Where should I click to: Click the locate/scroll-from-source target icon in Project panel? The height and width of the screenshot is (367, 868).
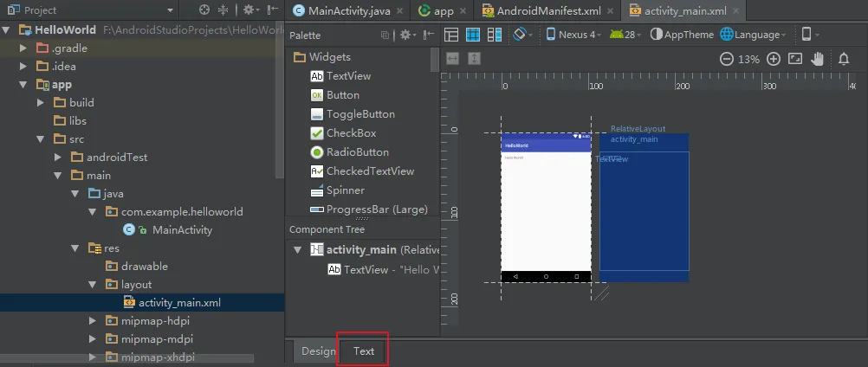tap(204, 10)
